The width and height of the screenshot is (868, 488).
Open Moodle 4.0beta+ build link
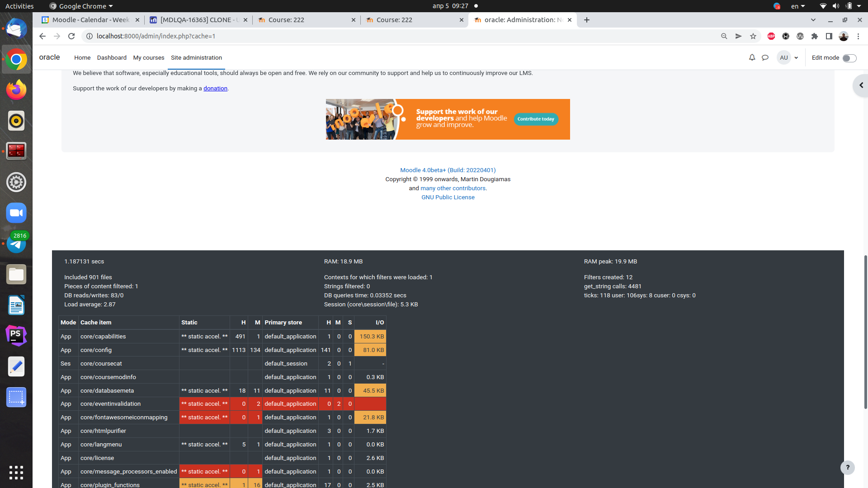click(448, 170)
